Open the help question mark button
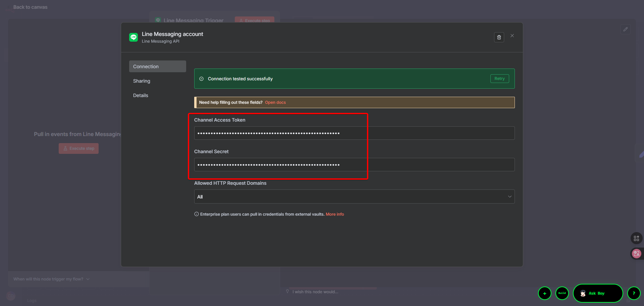Image resolution: width=644 pixels, height=306 pixels. [x=634, y=293]
